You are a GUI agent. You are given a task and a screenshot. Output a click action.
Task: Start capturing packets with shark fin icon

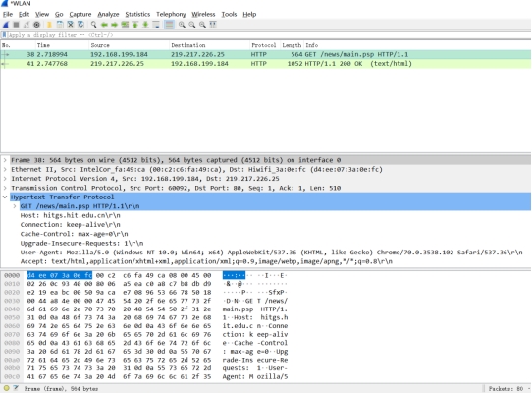6,25
